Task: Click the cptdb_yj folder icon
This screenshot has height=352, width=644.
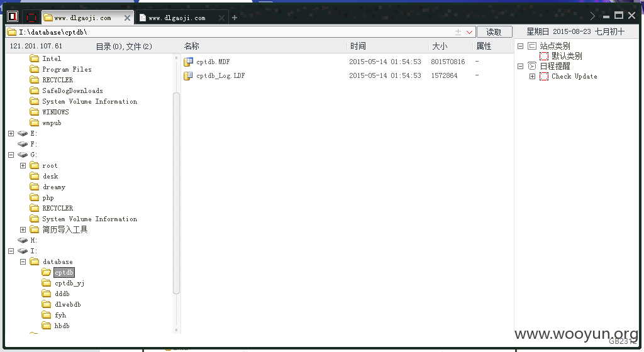Action: [47, 283]
